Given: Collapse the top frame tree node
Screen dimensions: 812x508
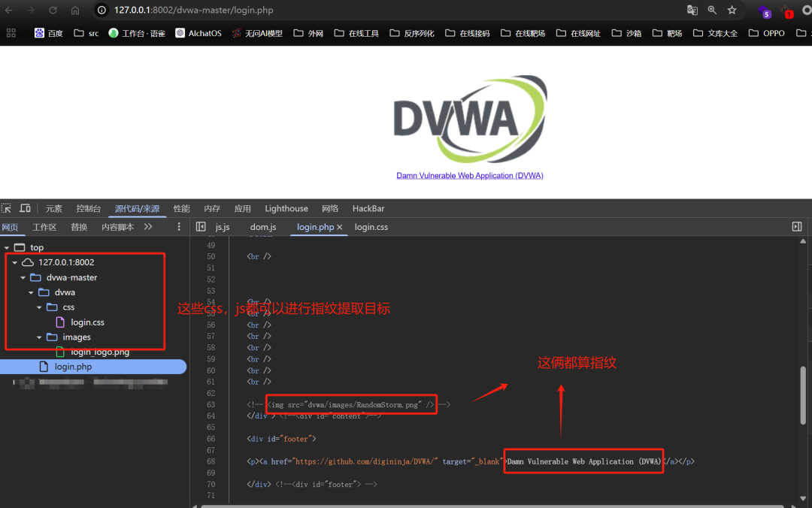Looking at the screenshot, I should [7, 247].
